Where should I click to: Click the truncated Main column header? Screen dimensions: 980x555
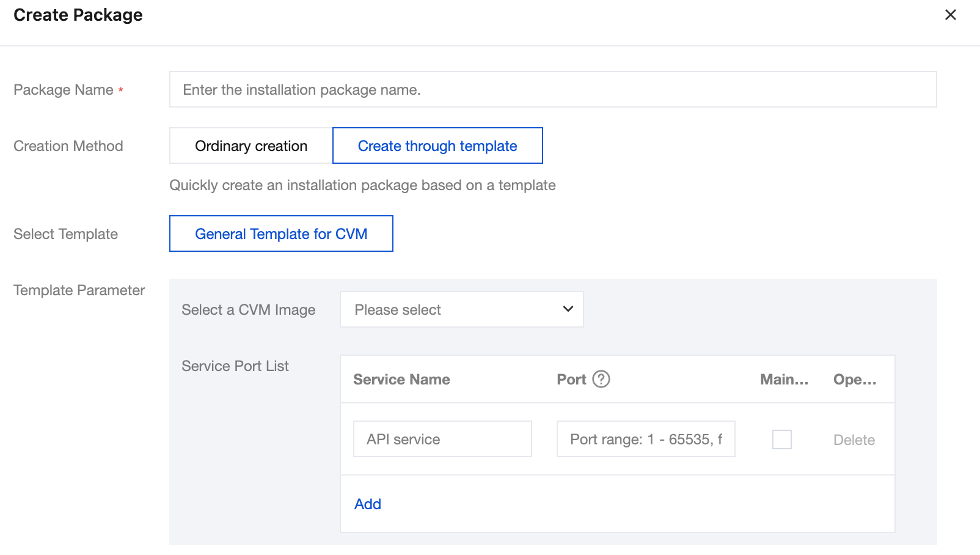click(784, 380)
